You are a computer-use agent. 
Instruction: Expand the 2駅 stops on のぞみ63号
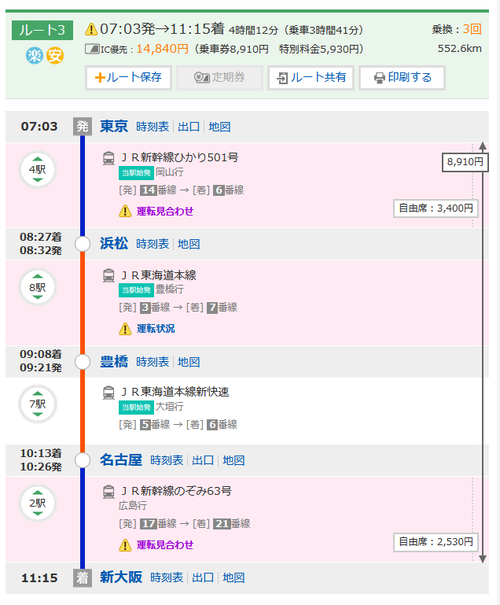[38, 503]
